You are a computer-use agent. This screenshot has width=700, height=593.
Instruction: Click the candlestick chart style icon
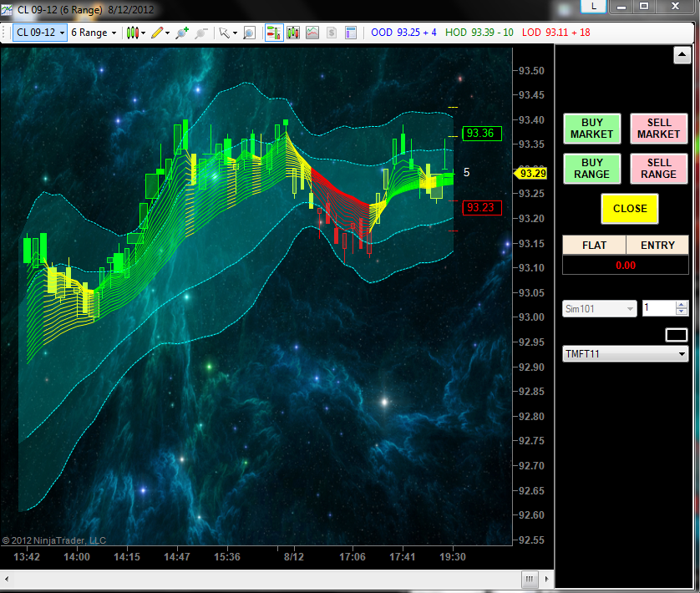click(132, 33)
